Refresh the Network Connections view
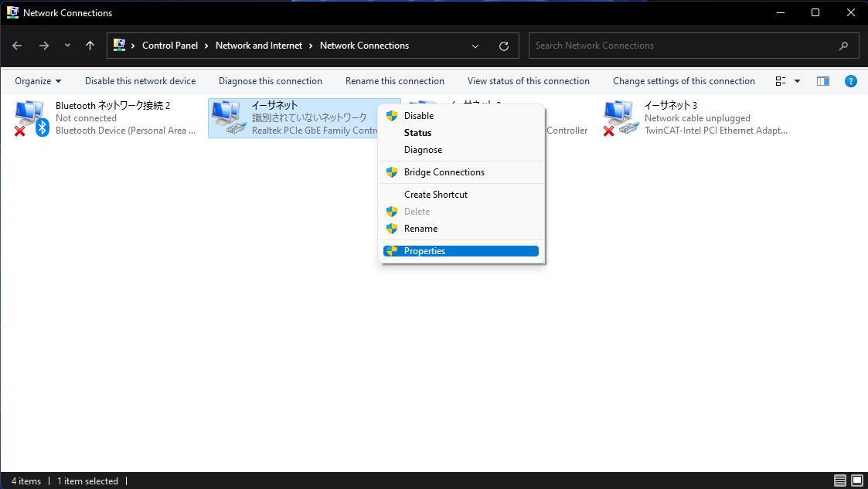 (x=504, y=46)
